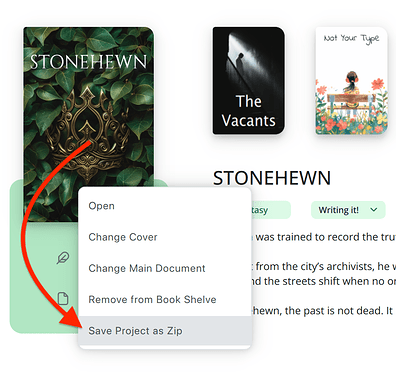This screenshot has width=396, height=375.
Task: Click the description line about recording the truth
Action: 323,237
